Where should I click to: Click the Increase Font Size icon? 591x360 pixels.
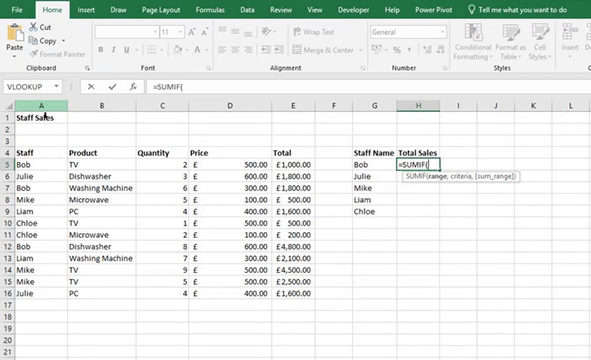[x=192, y=32]
